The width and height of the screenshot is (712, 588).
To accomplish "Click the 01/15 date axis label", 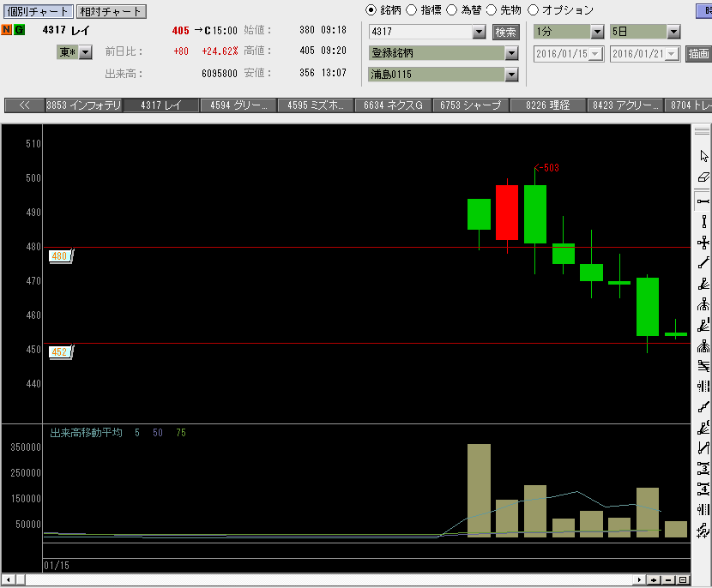I will [57, 566].
